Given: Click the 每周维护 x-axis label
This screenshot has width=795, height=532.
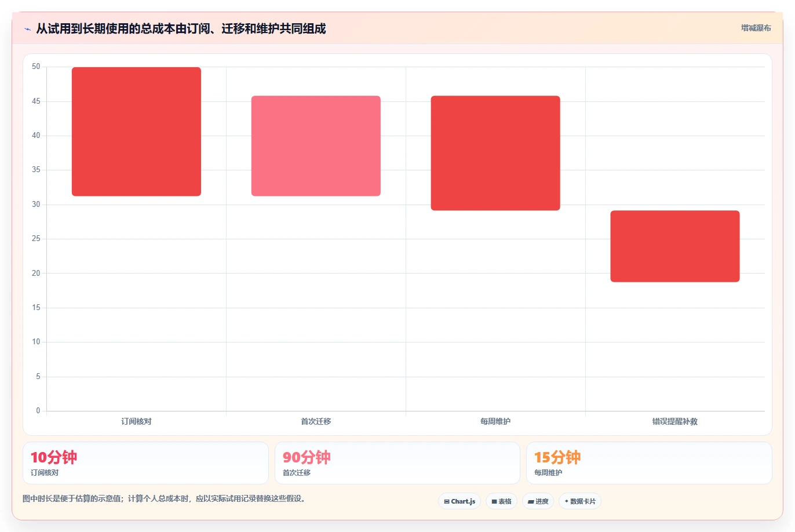Looking at the screenshot, I should [495, 421].
